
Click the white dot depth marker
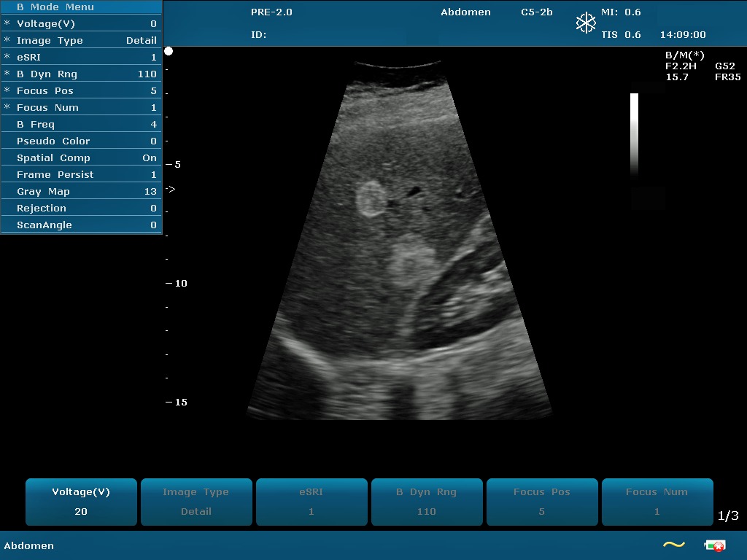coord(169,51)
